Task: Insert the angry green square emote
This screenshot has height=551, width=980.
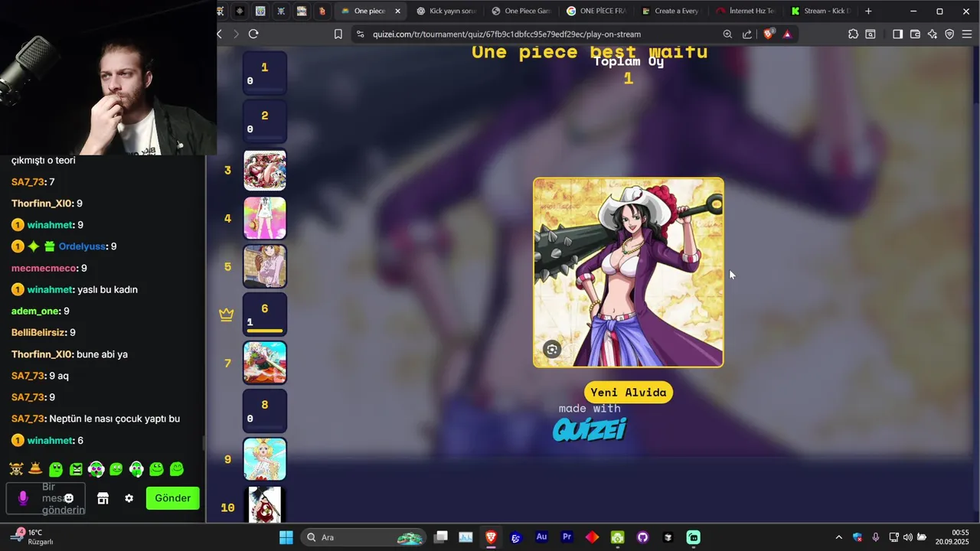Action: pyautogui.click(x=76, y=469)
